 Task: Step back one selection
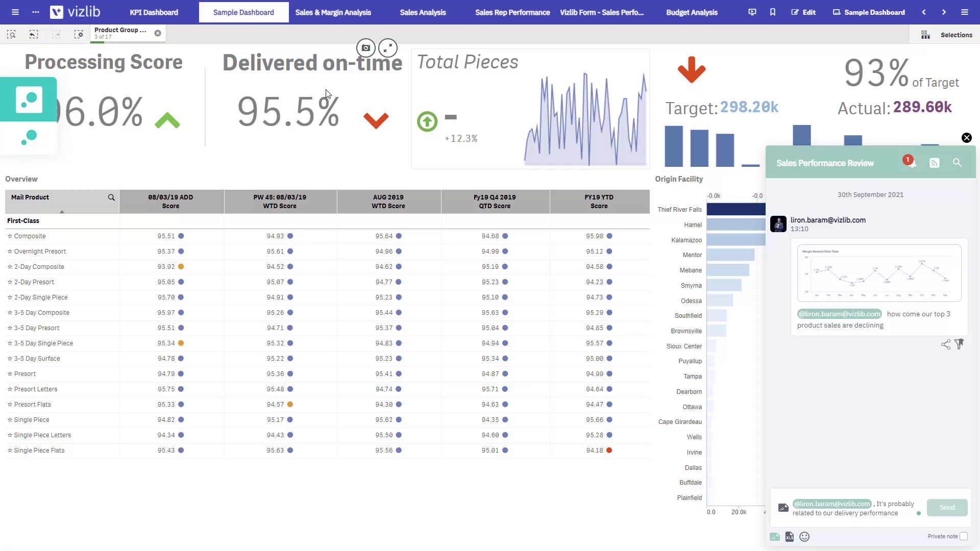pyautogui.click(x=34, y=34)
